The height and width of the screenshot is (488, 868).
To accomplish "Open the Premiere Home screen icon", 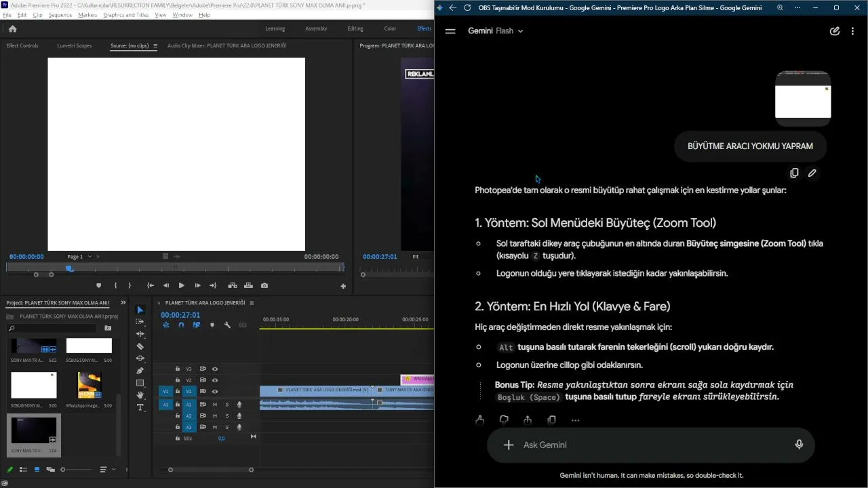I will point(12,28).
